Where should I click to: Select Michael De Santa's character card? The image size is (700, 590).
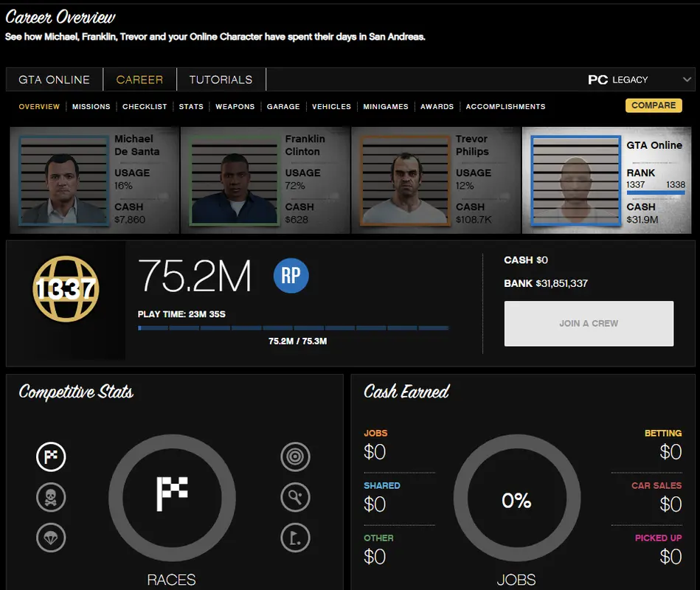(94, 181)
